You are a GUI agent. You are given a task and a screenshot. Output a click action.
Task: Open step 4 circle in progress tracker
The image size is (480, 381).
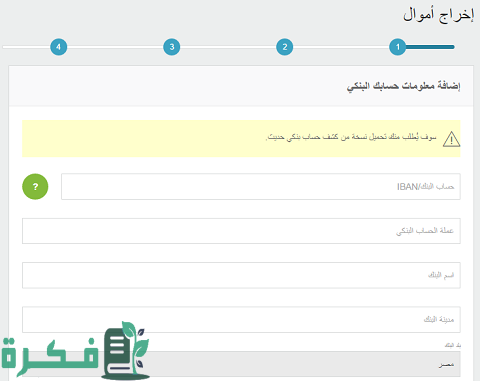coord(59,47)
